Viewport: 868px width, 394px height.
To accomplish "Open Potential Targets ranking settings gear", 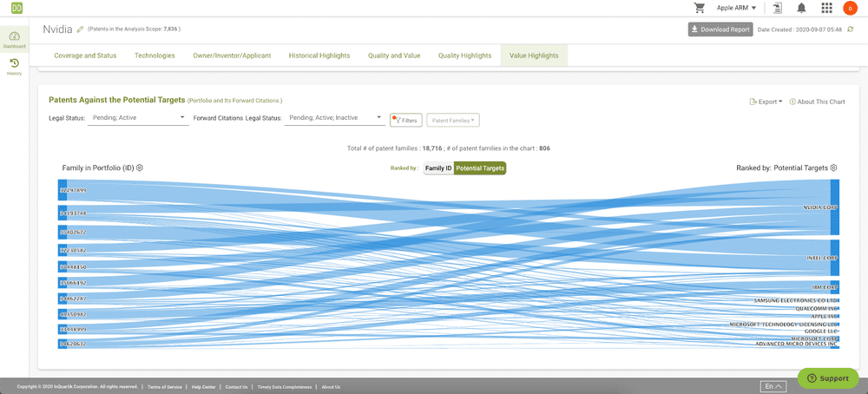I will coord(833,167).
